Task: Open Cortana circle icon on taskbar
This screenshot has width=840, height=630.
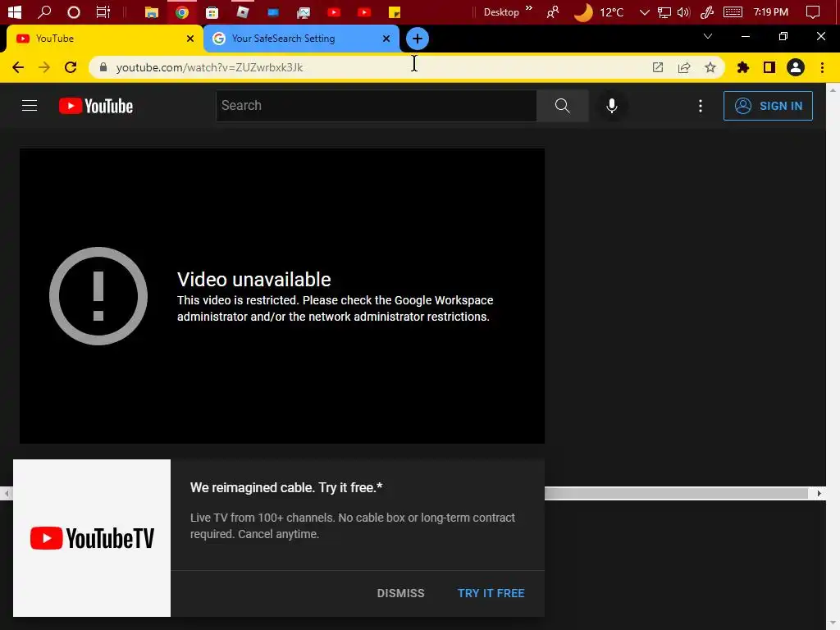Action: pos(73,11)
